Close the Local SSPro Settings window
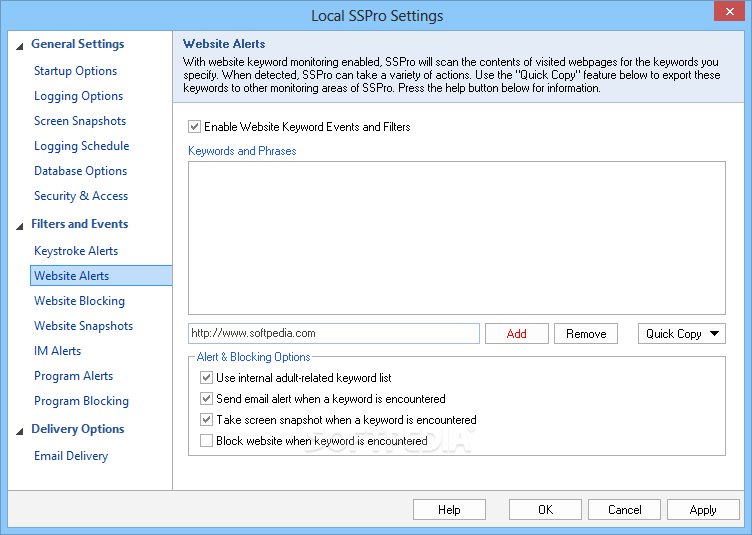The height and width of the screenshot is (535, 752). pos(729,12)
